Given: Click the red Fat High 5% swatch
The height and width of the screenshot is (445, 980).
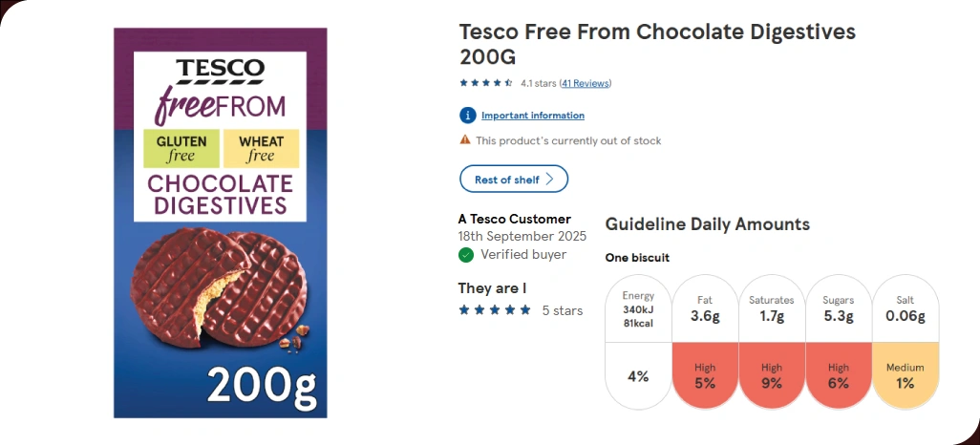Looking at the screenshot, I should coord(705,375).
